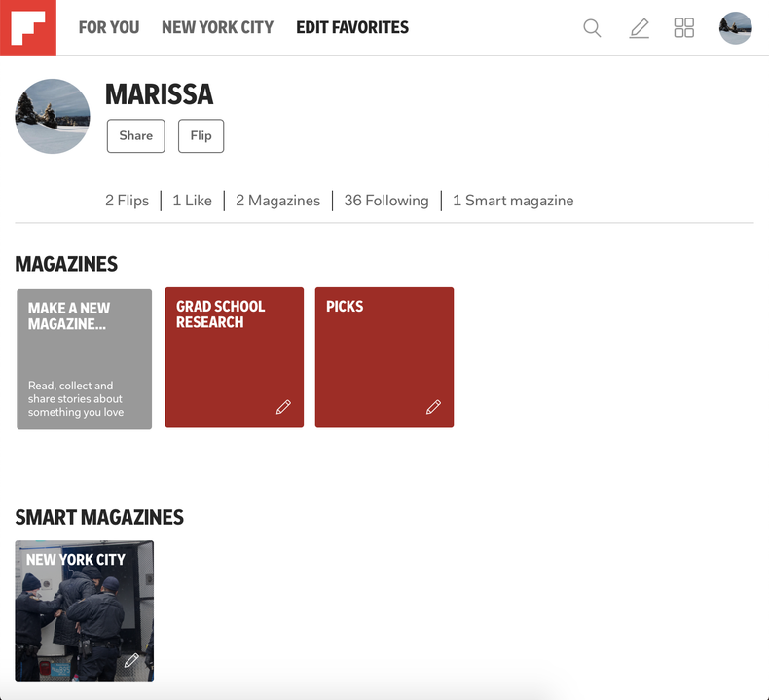View the 2 Flips stat
The height and width of the screenshot is (700, 769).
[127, 201]
